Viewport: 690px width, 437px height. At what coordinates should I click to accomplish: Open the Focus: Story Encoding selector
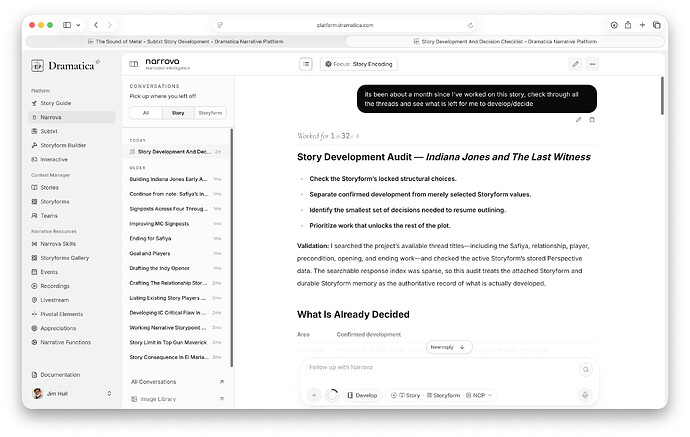[x=359, y=64]
